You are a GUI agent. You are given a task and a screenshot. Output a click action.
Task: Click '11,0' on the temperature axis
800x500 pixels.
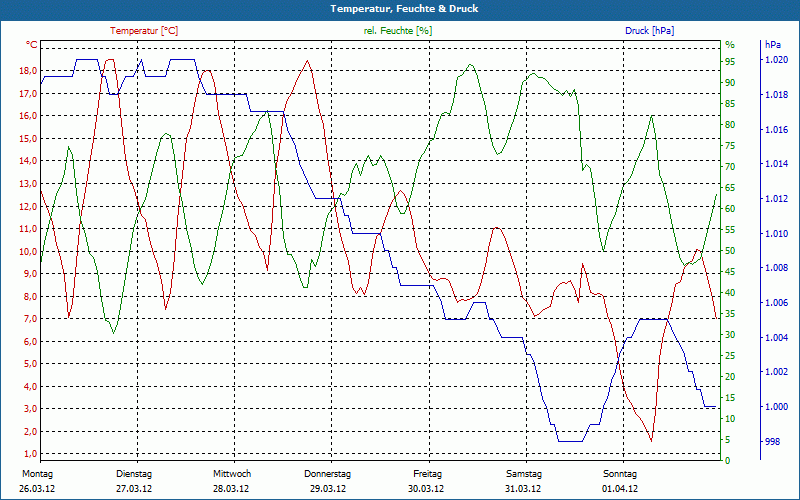[29, 229]
